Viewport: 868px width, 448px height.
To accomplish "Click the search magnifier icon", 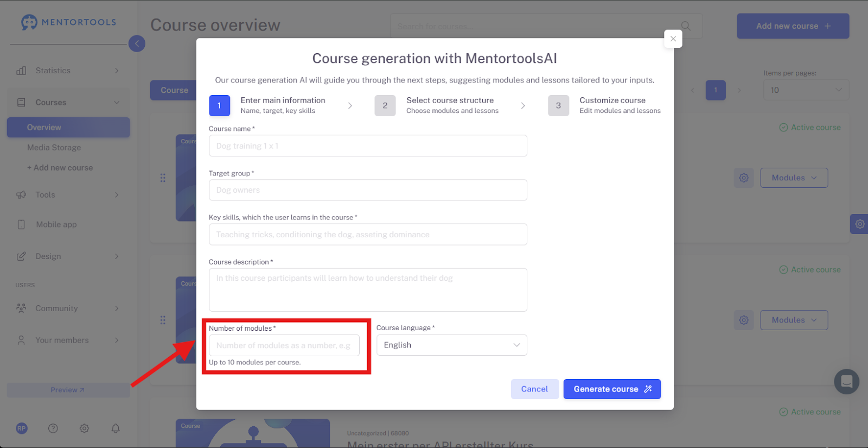I will [x=686, y=26].
